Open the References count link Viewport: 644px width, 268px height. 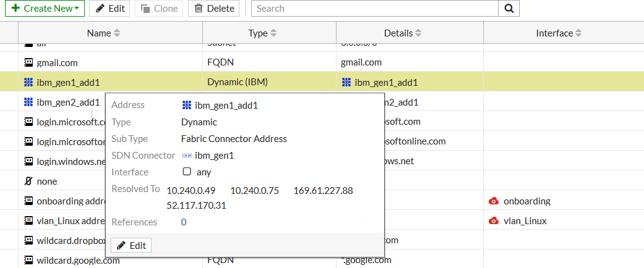184,222
